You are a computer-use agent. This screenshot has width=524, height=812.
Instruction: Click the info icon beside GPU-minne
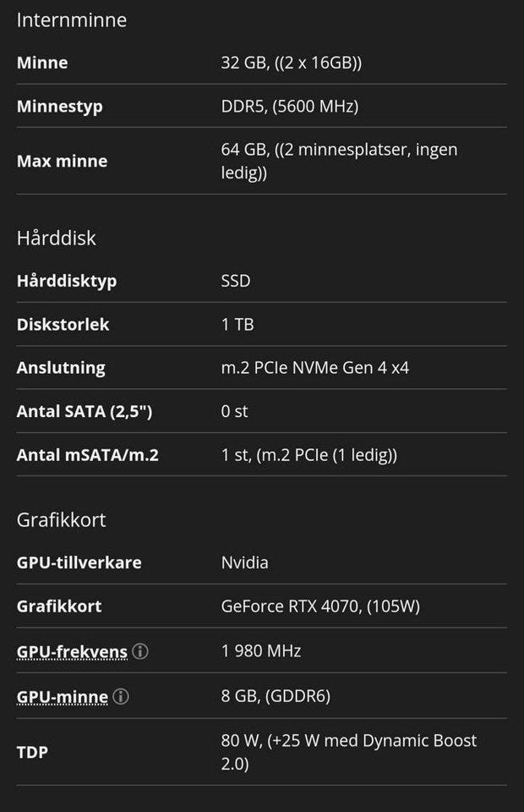(121, 696)
